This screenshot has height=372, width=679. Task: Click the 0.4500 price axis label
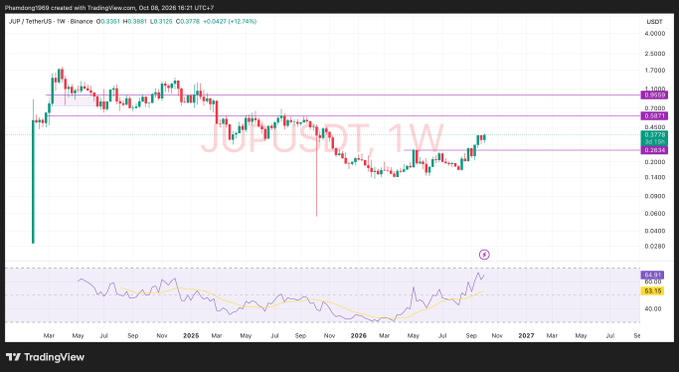[655, 127]
